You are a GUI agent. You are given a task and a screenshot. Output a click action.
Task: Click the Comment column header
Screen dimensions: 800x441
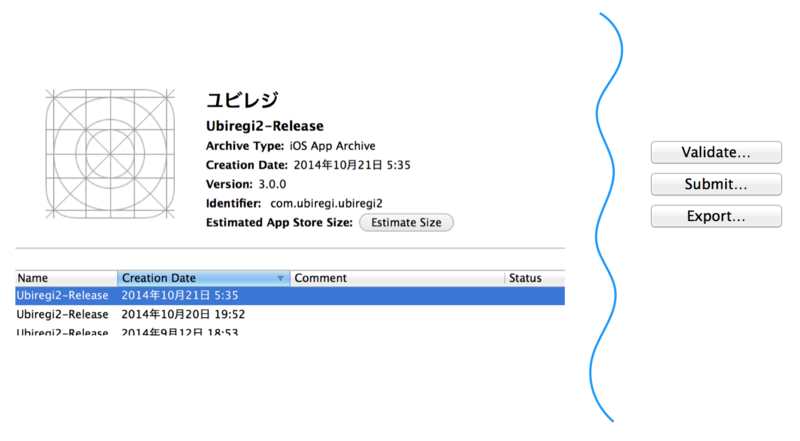click(397, 278)
